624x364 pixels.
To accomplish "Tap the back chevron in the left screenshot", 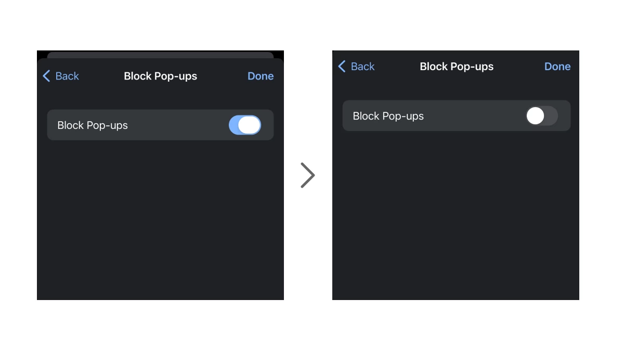I will click(x=46, y=76).
